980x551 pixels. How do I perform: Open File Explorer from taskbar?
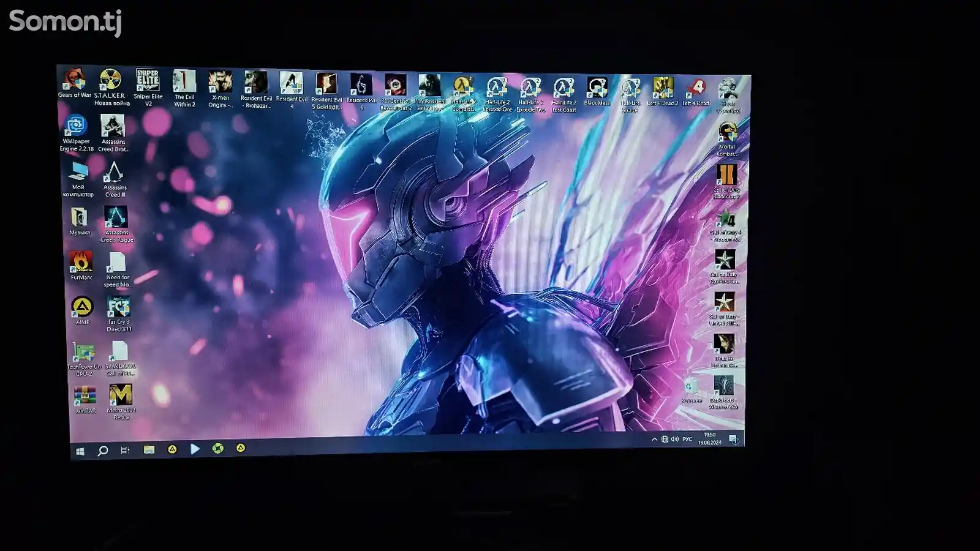(x=149, y=449)
